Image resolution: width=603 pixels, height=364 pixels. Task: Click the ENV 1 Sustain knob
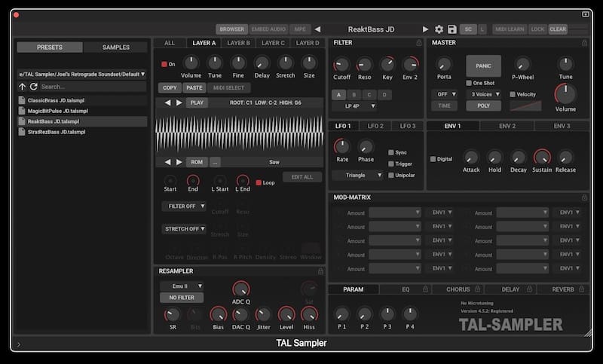(542, 158)
